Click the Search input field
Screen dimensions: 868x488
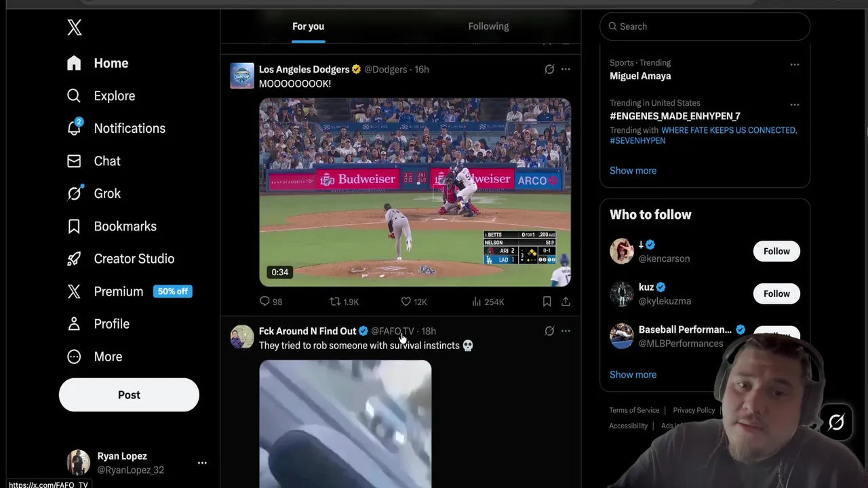pyautogui.click(x=705, y=26)
